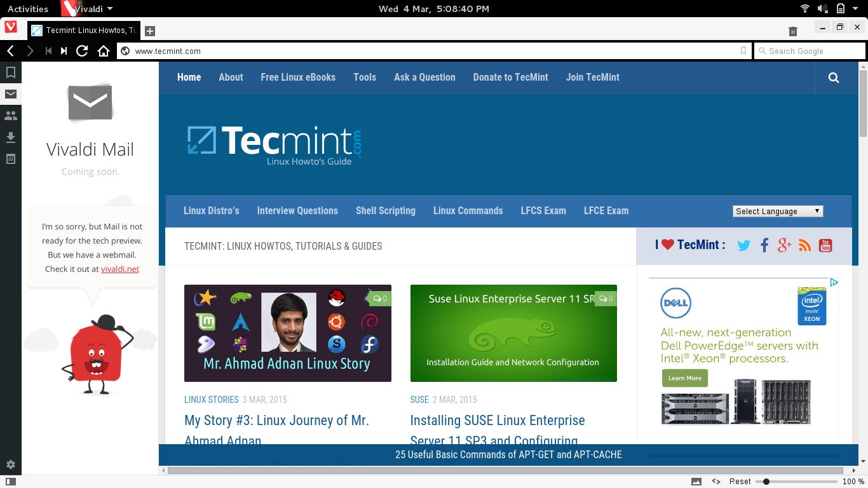The image size is (868, 488).
Task: Visit TecMint's Google+ page
Action: point(784,245)
